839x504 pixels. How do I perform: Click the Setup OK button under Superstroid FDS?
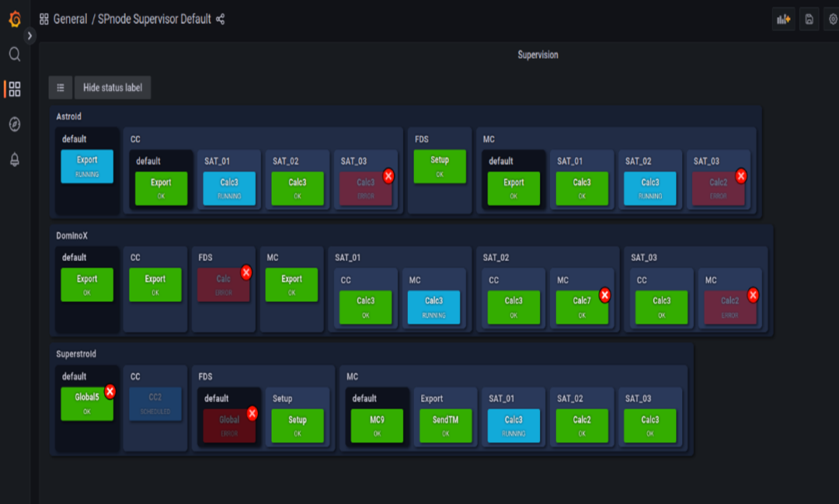click(297, 425)
